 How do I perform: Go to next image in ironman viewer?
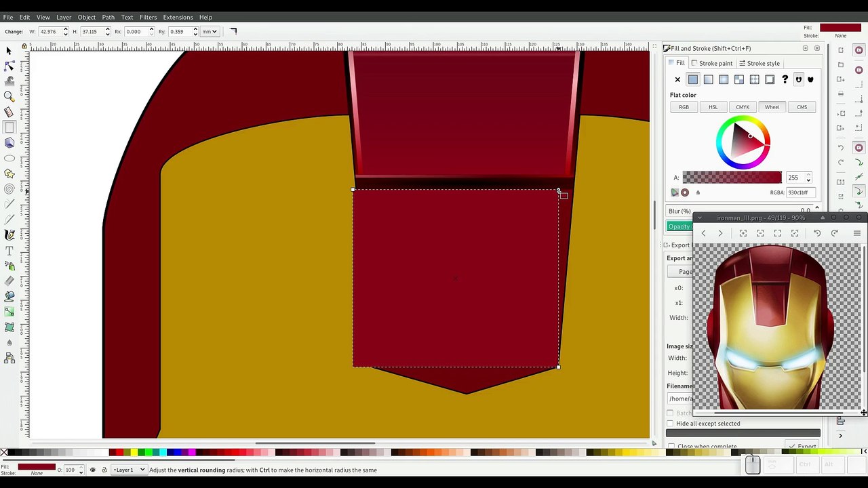point(720,233)
